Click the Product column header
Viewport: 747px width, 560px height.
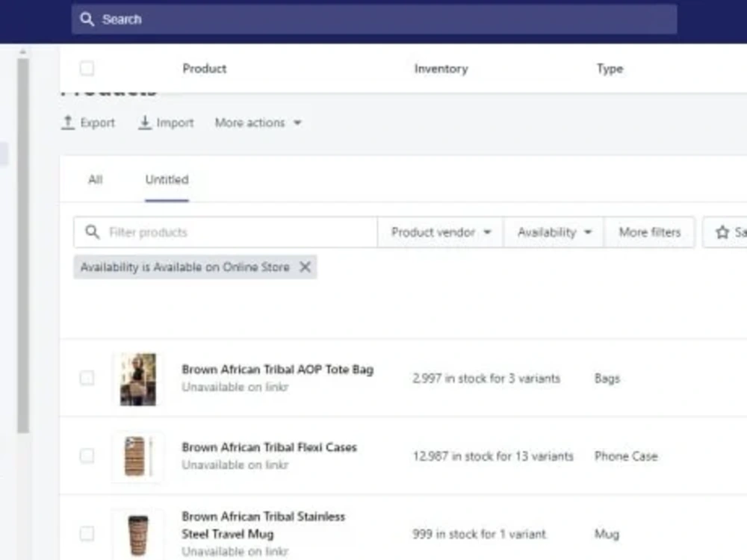[x=205, y=69]
